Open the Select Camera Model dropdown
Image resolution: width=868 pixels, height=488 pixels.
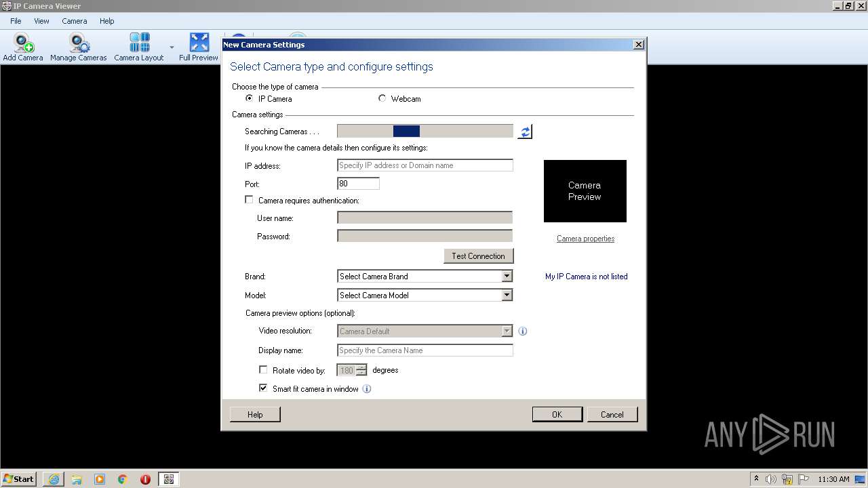(507, 296)
